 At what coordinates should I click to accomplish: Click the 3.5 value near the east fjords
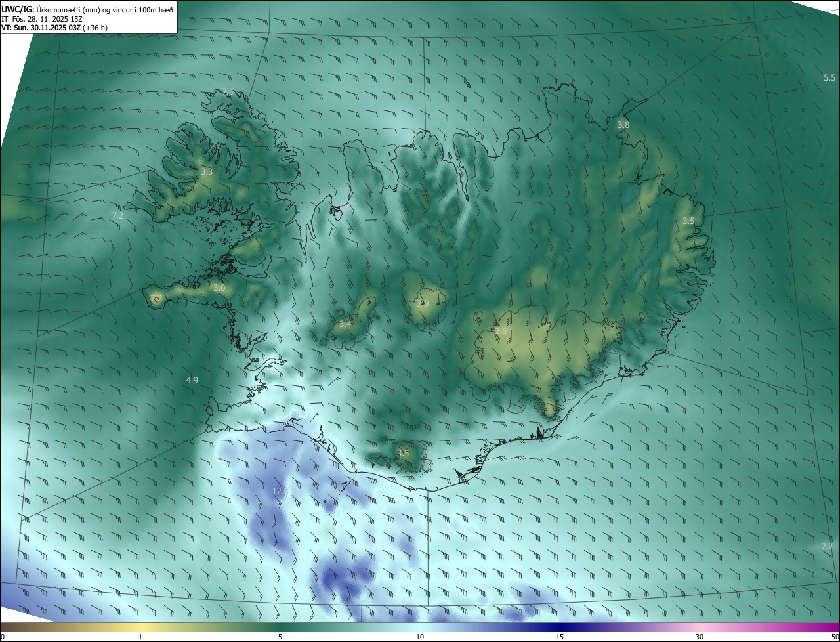click(688, 221)
